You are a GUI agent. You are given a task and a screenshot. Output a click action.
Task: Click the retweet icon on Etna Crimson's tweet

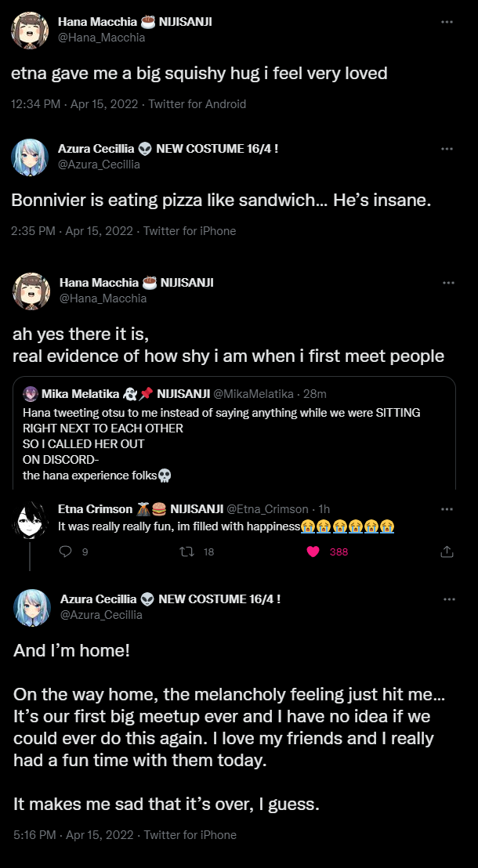pos(186,552)
